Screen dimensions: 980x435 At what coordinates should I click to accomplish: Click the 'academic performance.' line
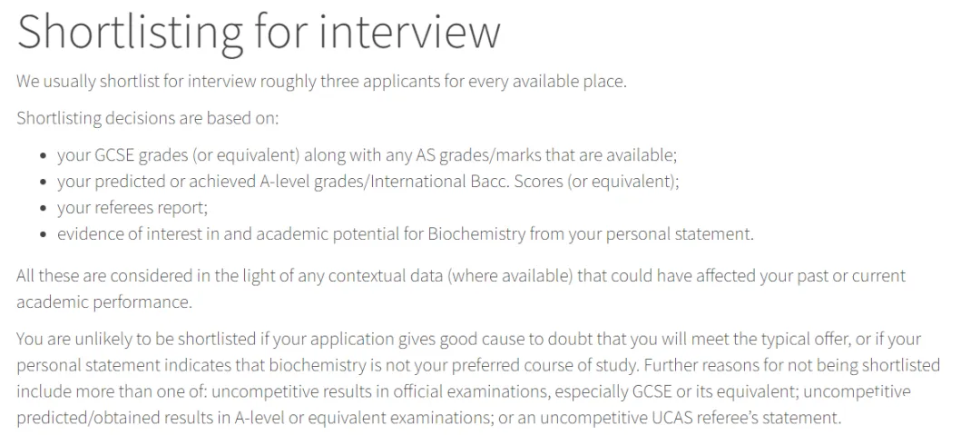pos(104,302)
